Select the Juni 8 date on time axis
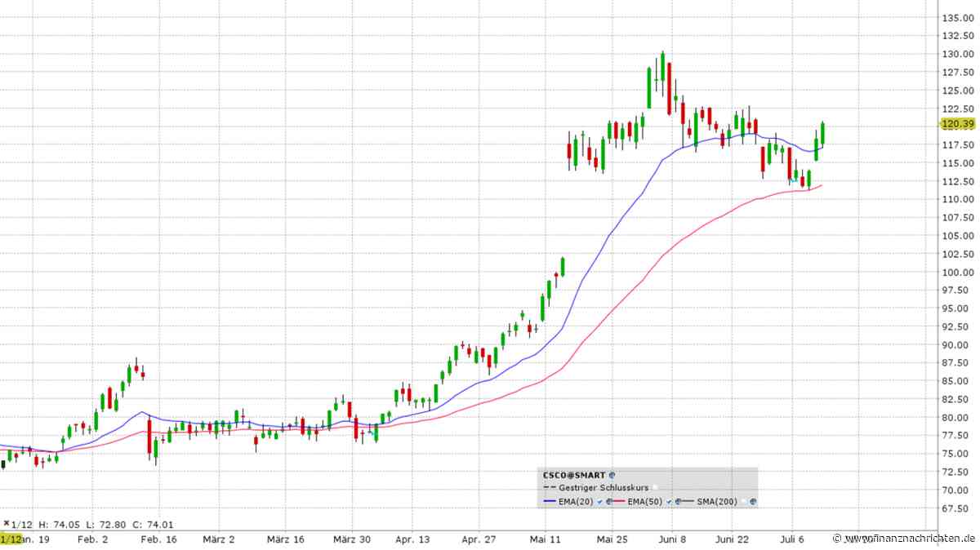980x550 pixels. click(671, 539)
